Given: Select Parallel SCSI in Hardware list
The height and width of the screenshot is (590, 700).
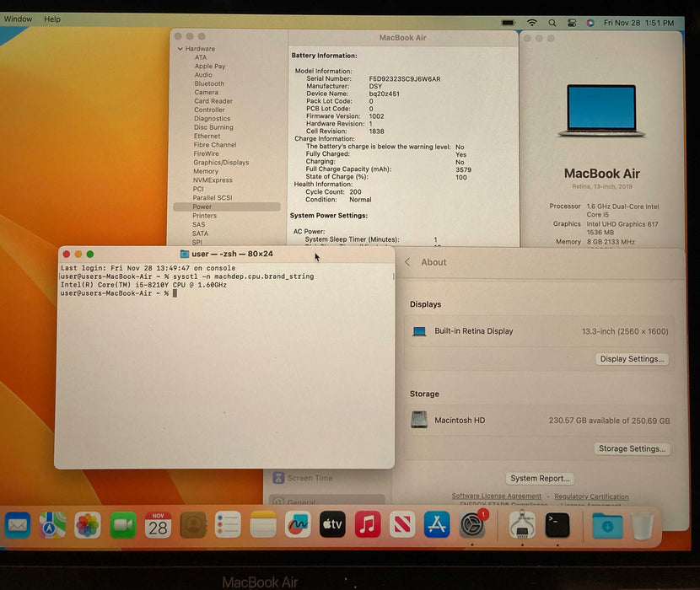Looking at the screenshot, I should [x=212, y=198].
